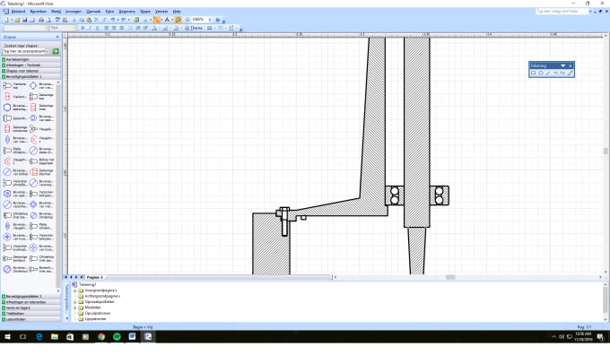This screenshot has width=610, height=364.
Task: Align text center
Action: 114,28
